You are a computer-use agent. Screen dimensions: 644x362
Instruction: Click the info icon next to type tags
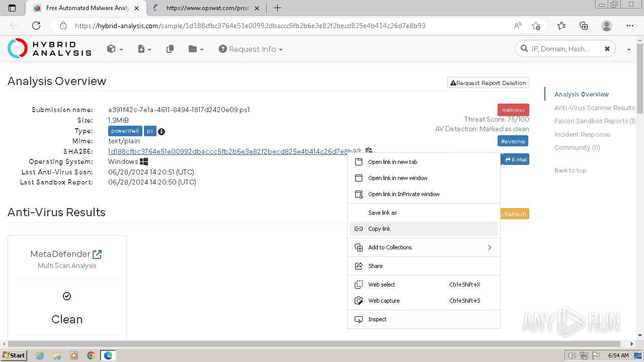click(162, 131)
